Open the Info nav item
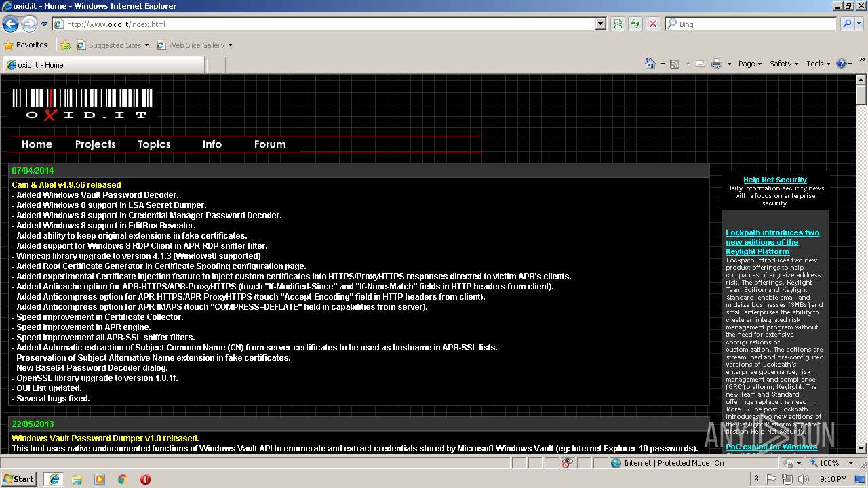This screenshot has width=868, height=488. pyautogui.click(x=212, y=144)
